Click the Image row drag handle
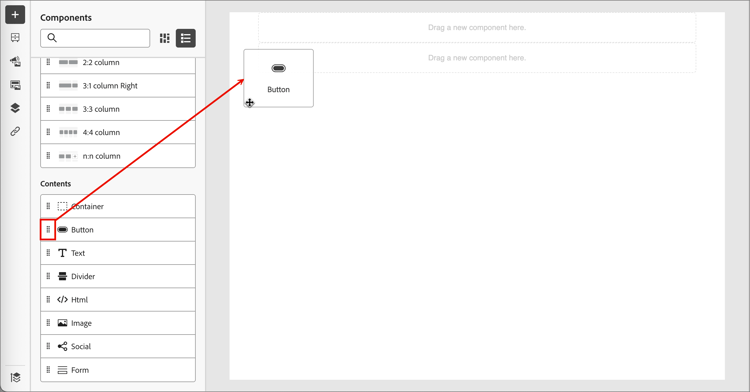Viewport: 750px width, 392px height. pos(48,323)
